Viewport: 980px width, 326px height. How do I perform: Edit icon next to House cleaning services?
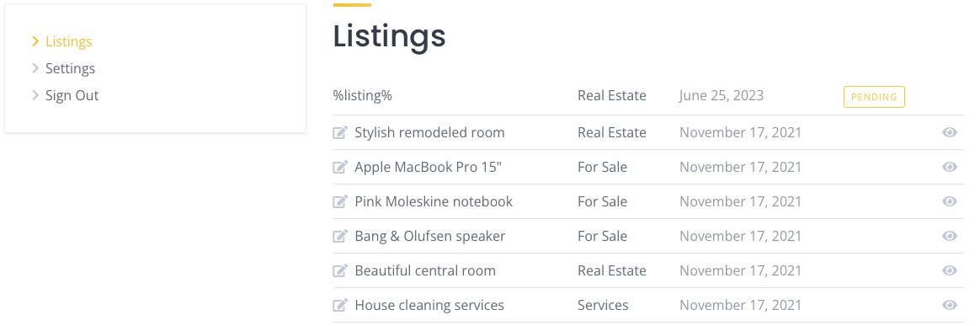[340, 305]
